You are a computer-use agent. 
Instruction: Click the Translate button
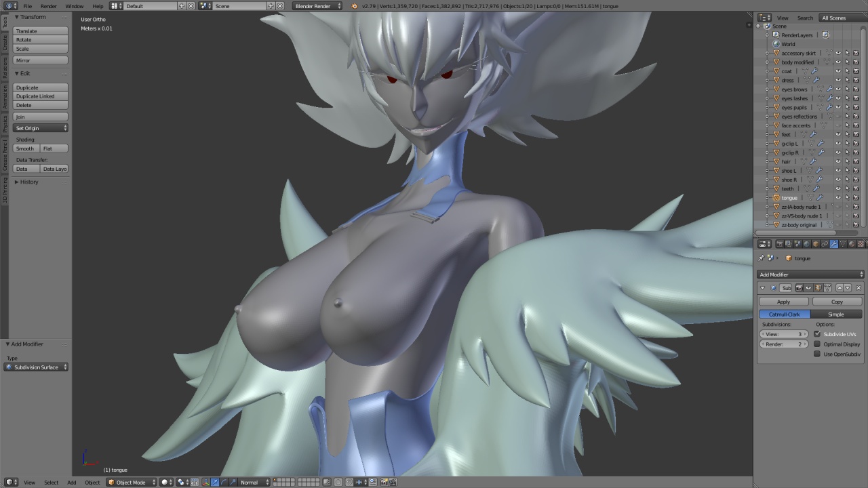41,31
